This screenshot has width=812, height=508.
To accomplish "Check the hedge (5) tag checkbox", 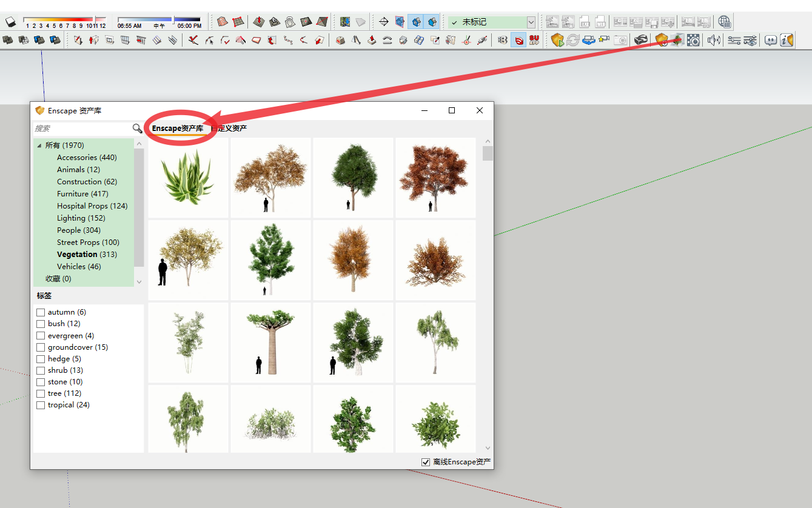I will click(x=41, y=359).
